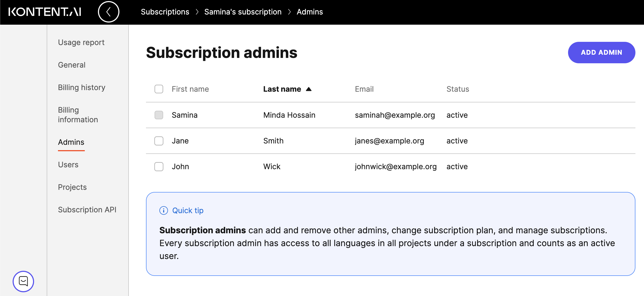Image resolution: width=644 pixels, height=296 pixels.
Task: Open the Admins breadcrumb item
Action: (310, 12)
